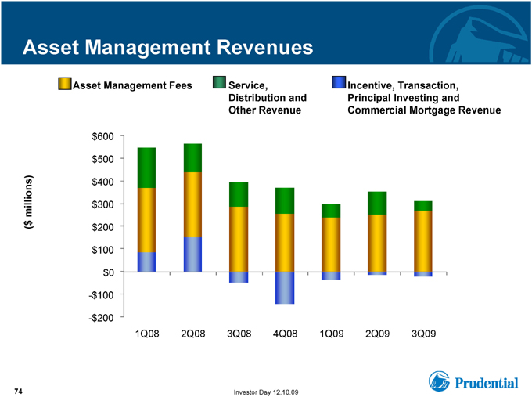Click the 1Q09 green bar segment

(331, 211)
